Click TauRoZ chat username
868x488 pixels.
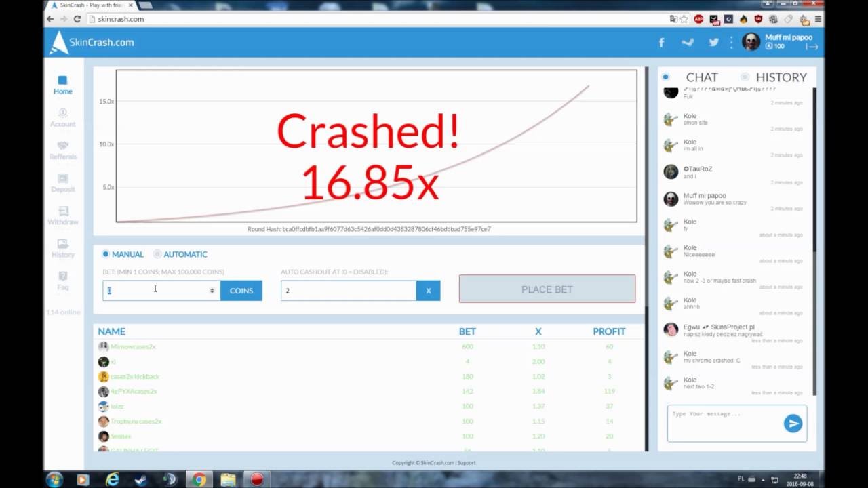(698, 169)
